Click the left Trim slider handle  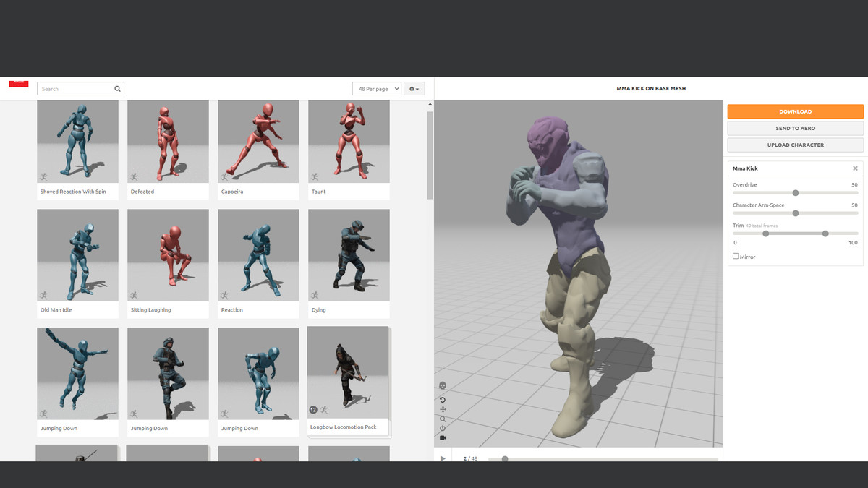point(766,234)
